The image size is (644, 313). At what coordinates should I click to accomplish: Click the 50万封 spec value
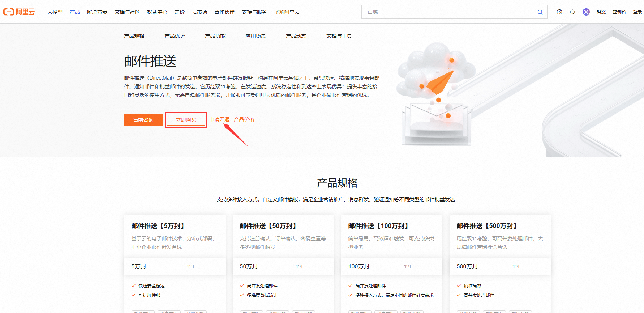249,266
